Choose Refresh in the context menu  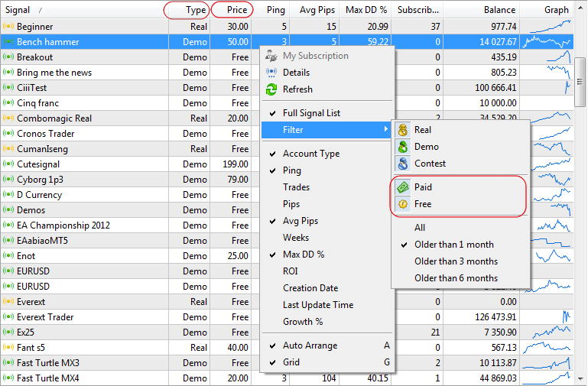pos(327,89)
